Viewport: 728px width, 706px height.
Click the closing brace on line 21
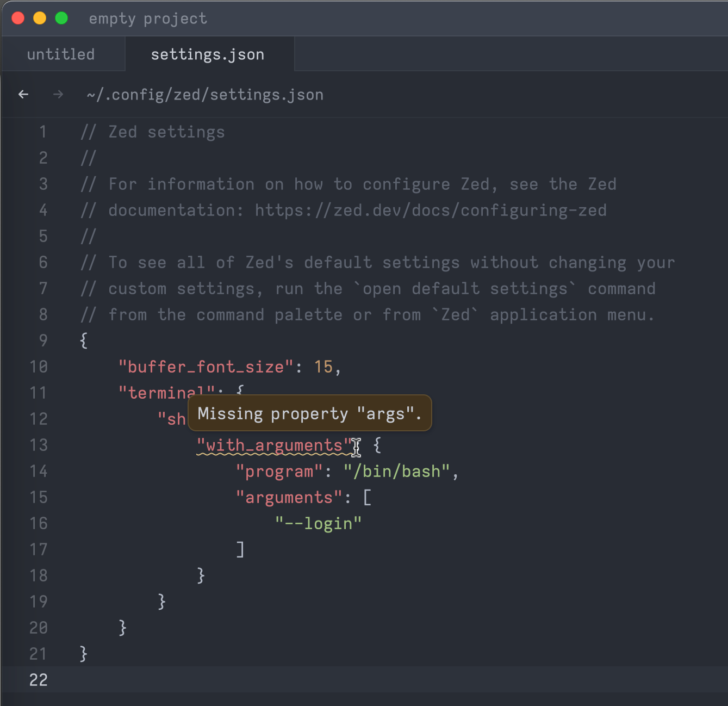tap(84, 654)
